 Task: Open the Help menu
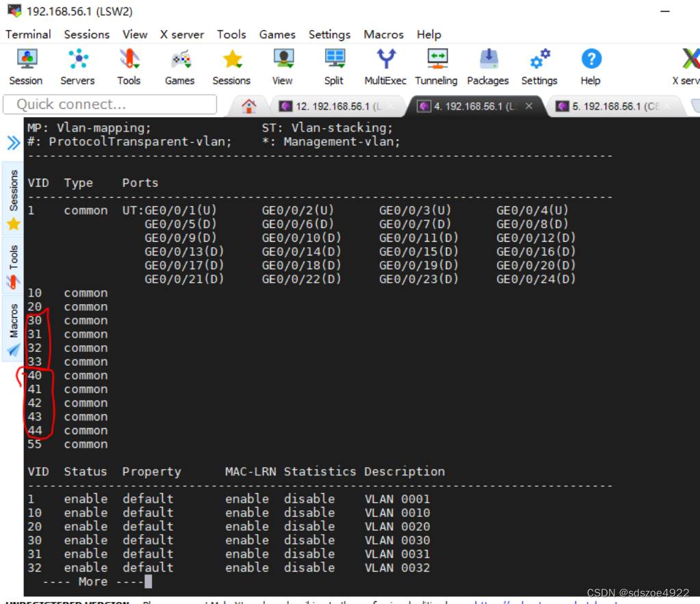click(x=428, y=34)
